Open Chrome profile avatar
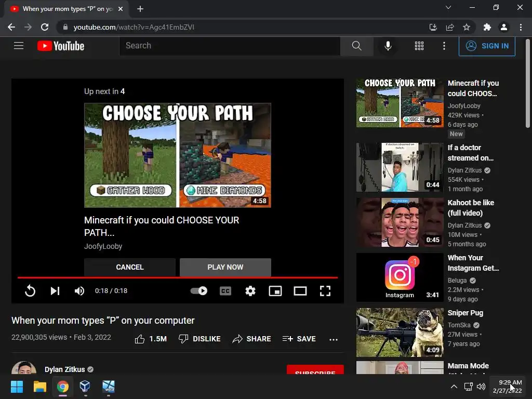 coord(504,27)
